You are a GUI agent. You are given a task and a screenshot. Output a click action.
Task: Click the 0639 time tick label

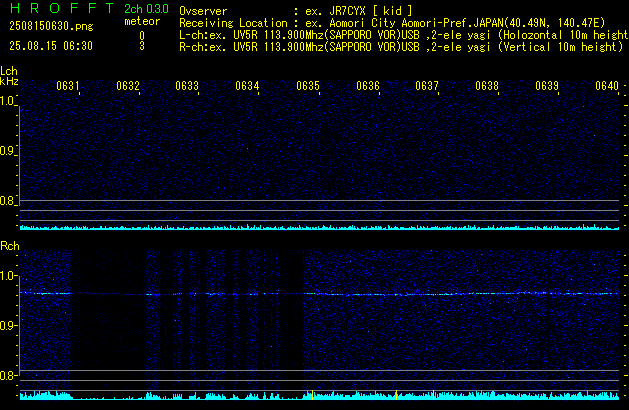[x=547, y=86]
